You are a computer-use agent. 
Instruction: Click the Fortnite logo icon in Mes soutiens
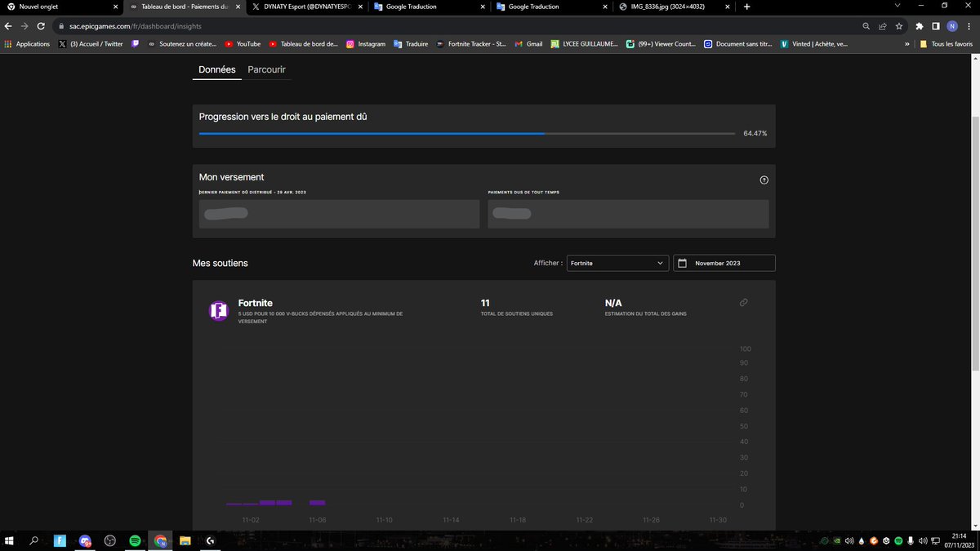218,311
